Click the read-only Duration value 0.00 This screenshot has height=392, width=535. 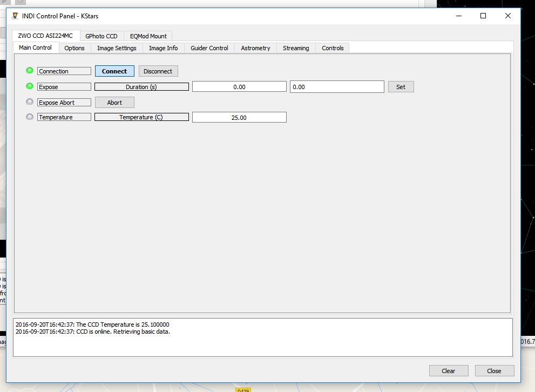point(239,86)
